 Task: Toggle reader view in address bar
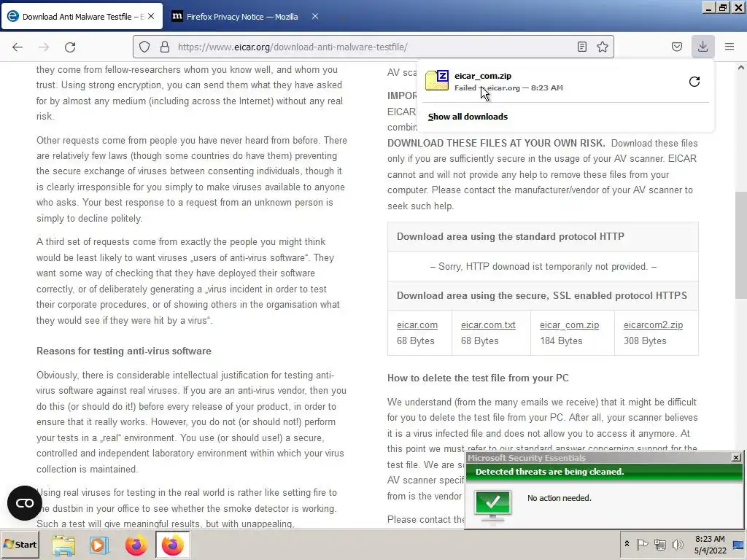click(581, 47)
